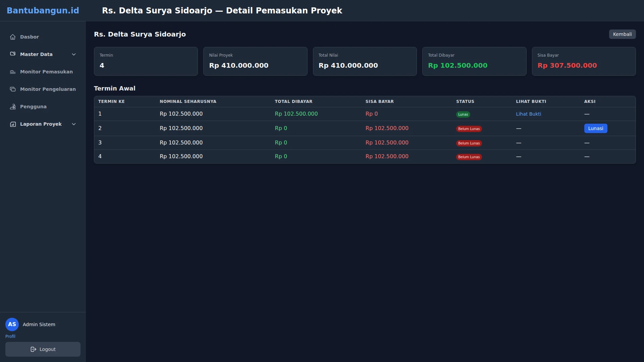Click the Profil link
This screenshot has width=644, height=362.
point(10,336)
